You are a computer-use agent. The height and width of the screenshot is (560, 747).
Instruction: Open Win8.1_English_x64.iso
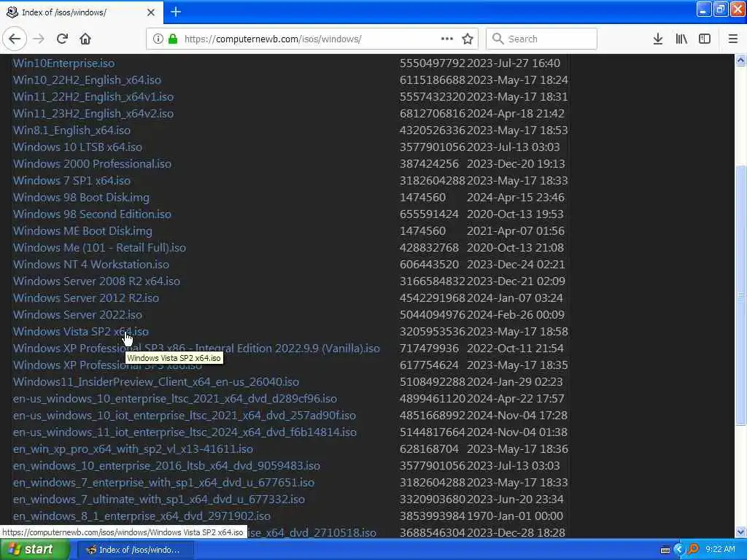click(x=71, y=130)
